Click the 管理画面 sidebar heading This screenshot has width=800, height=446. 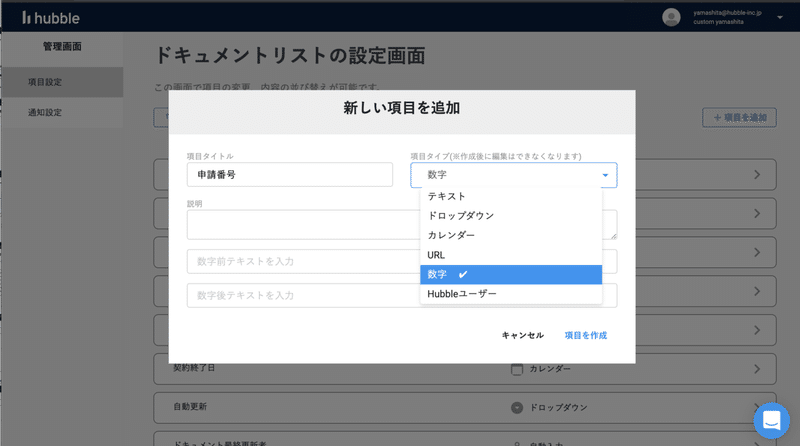pyautogui.click(x=62, y=46)
